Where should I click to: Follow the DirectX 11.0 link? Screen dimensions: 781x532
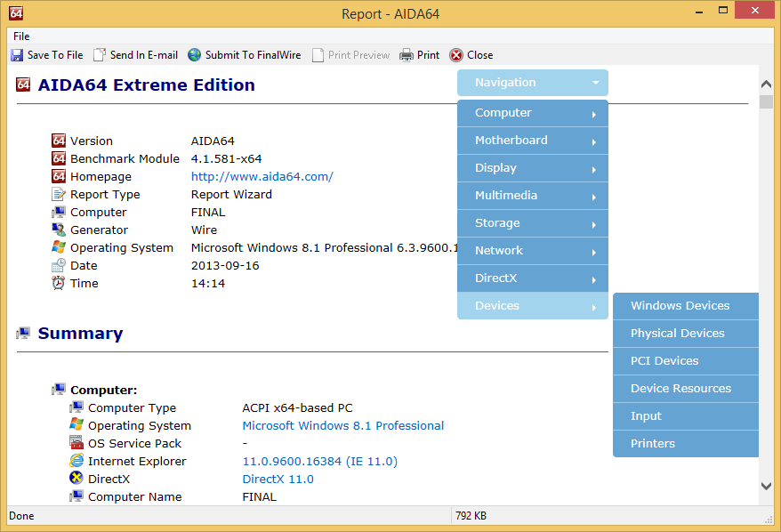[x=278, y=479]
